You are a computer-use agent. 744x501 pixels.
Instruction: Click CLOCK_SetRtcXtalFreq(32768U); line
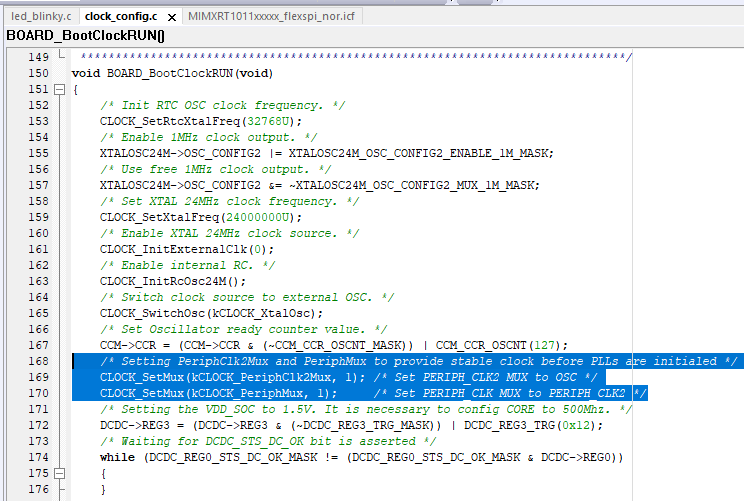(201, 121)
